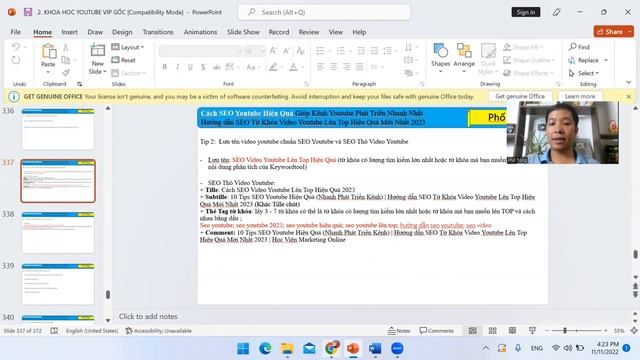Switch to the Slide Show tab
The image size is (640, 360).
(x=243, y=32)
